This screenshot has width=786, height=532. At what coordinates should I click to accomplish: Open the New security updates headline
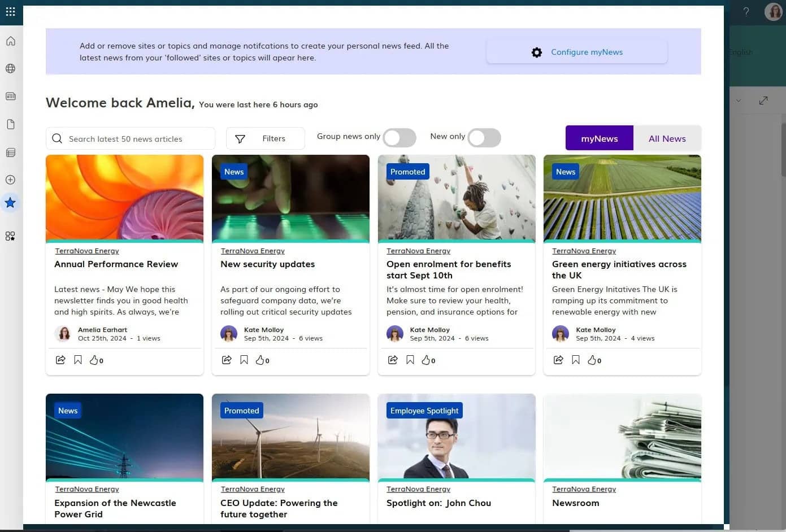[x=267, y=264]
